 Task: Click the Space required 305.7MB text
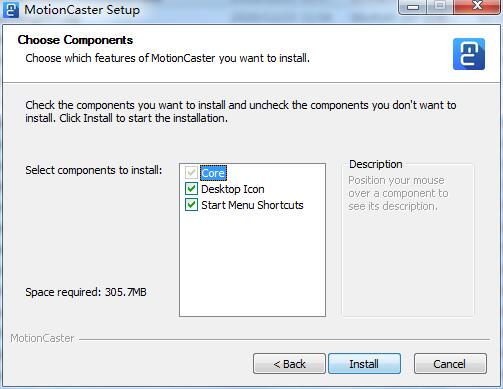[86, 292]
